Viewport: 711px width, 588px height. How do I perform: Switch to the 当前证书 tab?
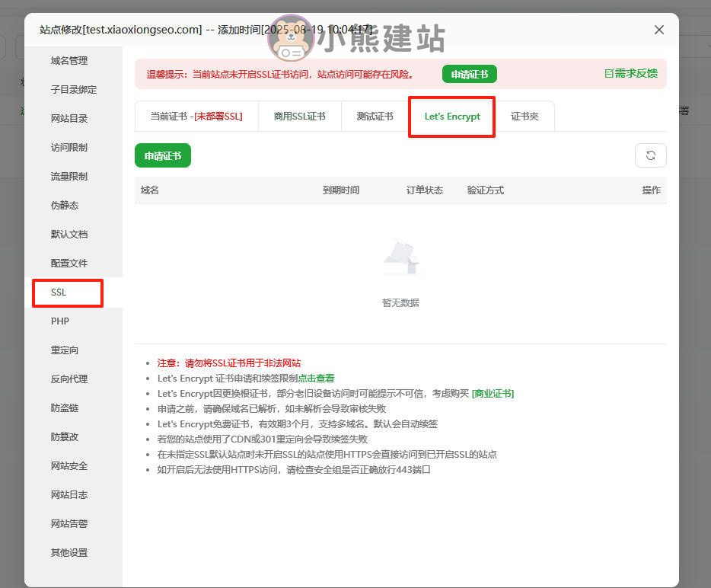click(x=196, y=117)
